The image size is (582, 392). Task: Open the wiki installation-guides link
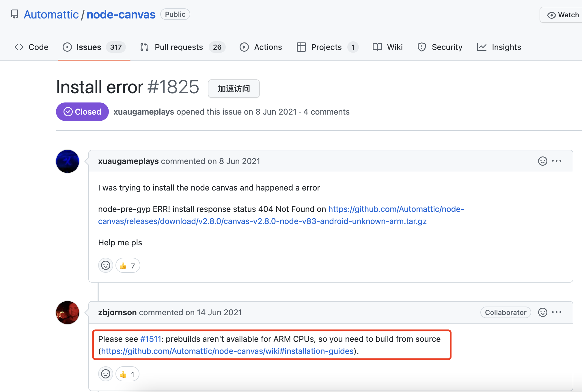click(227, 351)
